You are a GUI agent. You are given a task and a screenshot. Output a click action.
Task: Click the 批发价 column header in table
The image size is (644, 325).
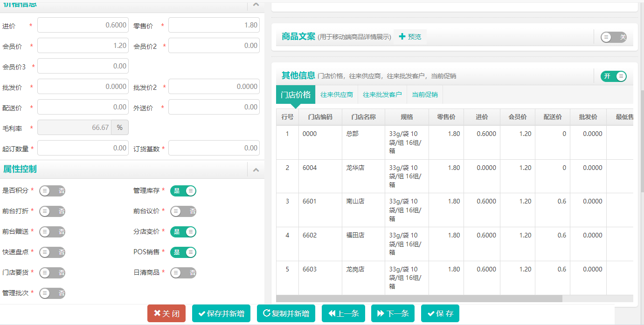[x=588, y=117]
